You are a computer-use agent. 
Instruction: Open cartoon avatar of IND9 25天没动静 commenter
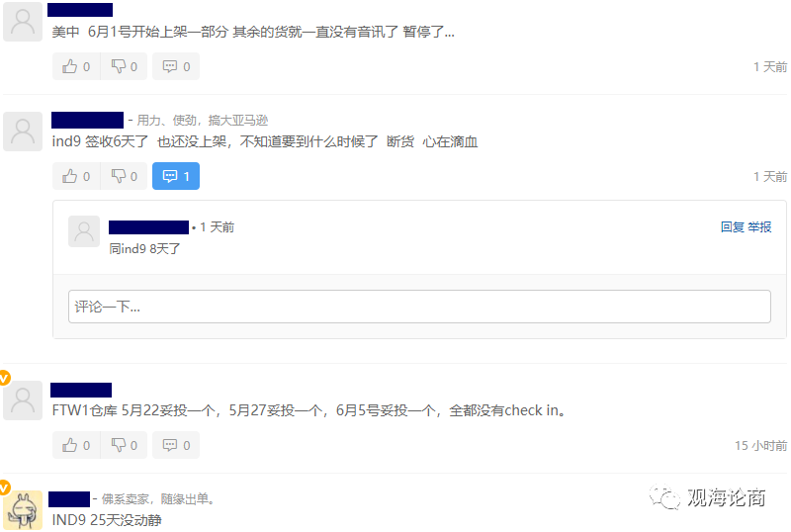23,510
